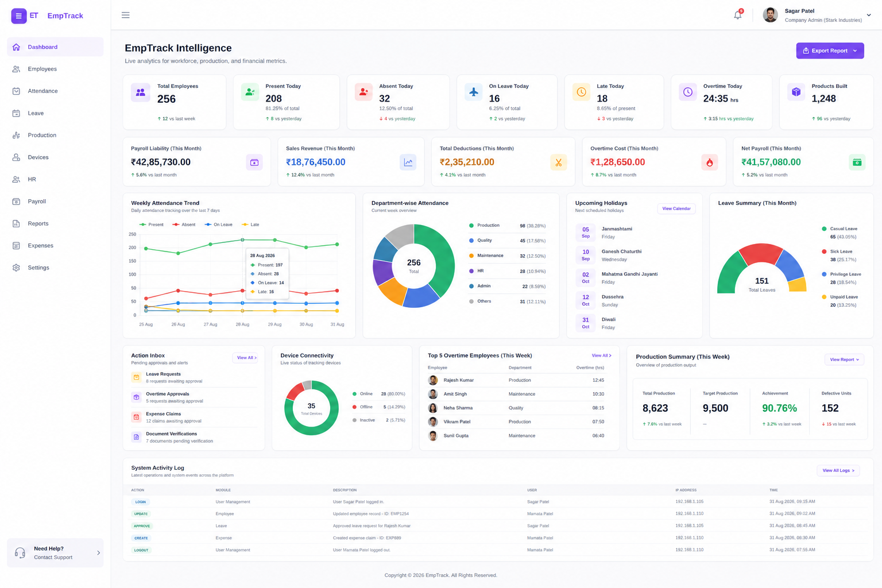Toggle Maintenance in department attendance legend

click(x=486, y=256)
